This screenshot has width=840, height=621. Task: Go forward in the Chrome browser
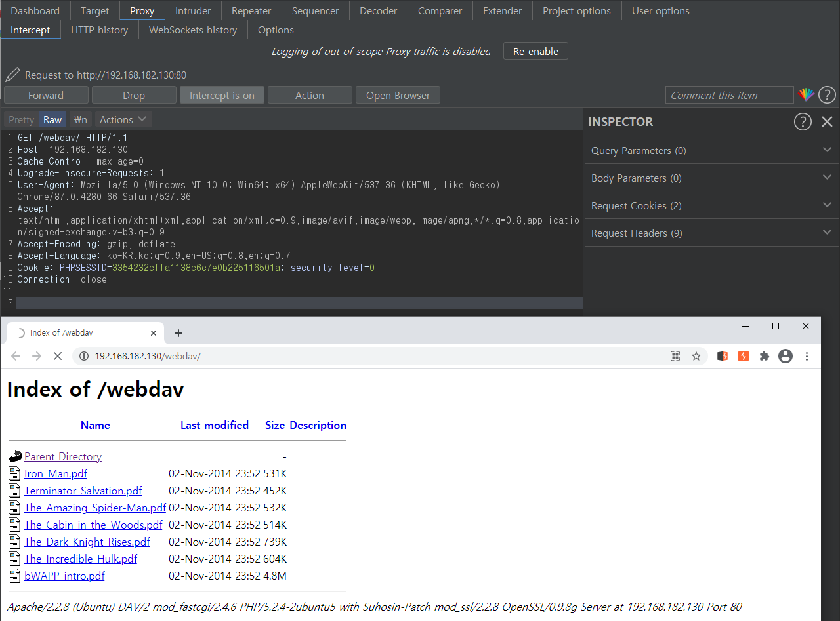[37, 356]
